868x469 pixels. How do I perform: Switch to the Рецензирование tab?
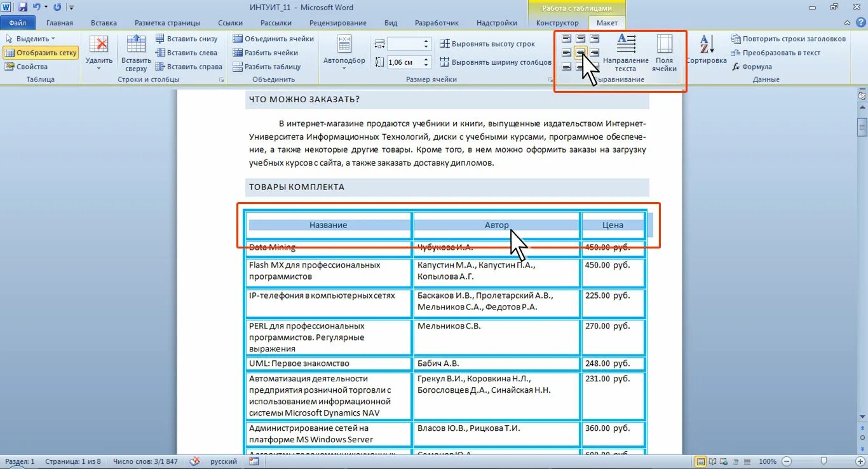pyautogui.click(x=339, y=23)
